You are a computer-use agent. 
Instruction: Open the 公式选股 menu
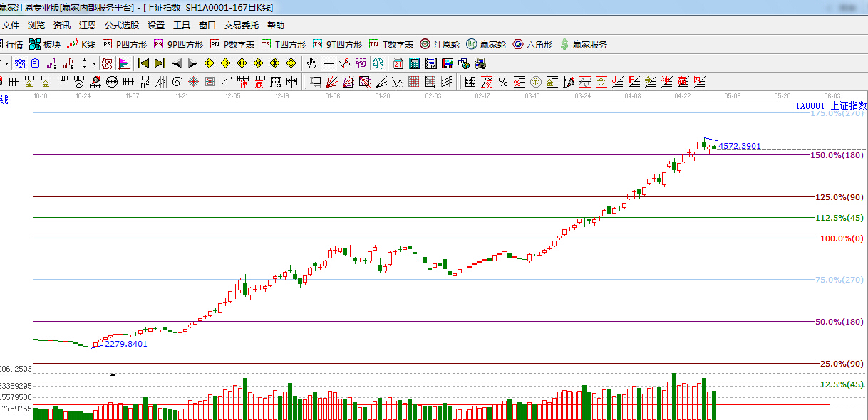click(122, 25)
